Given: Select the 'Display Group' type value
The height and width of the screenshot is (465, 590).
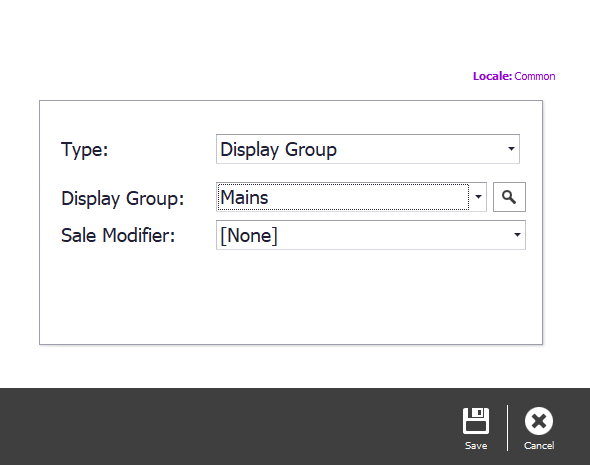Looking at the screenshot, I should (278, 150).
